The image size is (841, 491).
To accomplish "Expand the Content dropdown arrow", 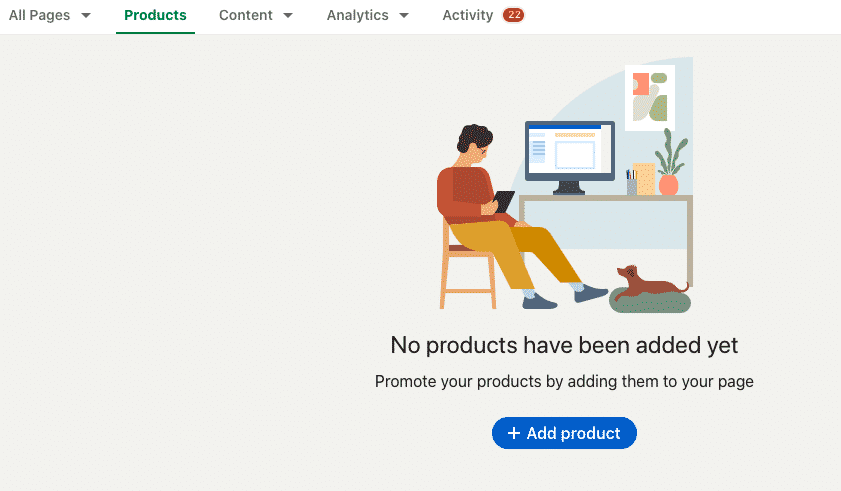I will (288, 16).
